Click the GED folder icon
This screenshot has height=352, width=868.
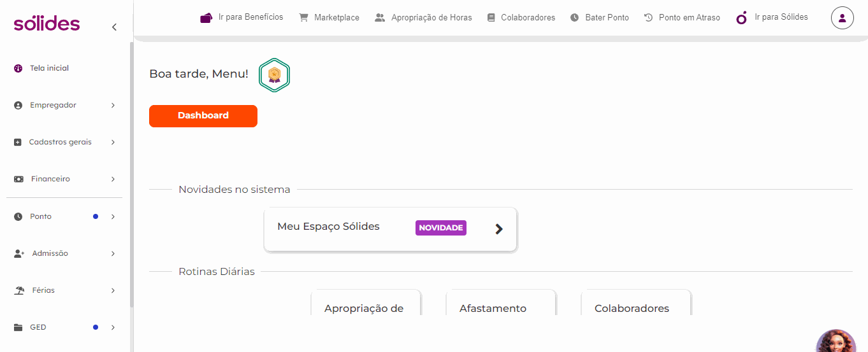click(18, 327)
